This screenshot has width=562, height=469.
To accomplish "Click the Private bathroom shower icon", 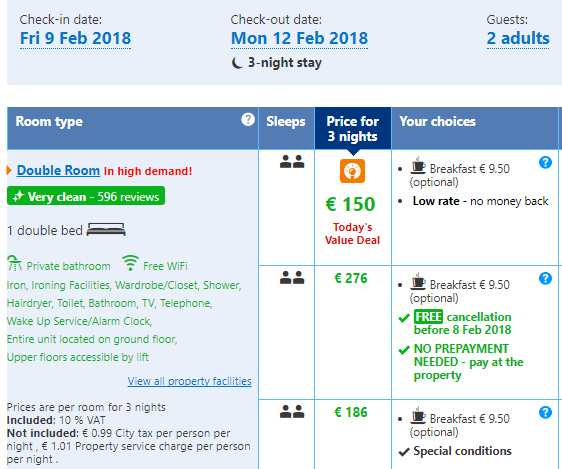I will 14,263.
